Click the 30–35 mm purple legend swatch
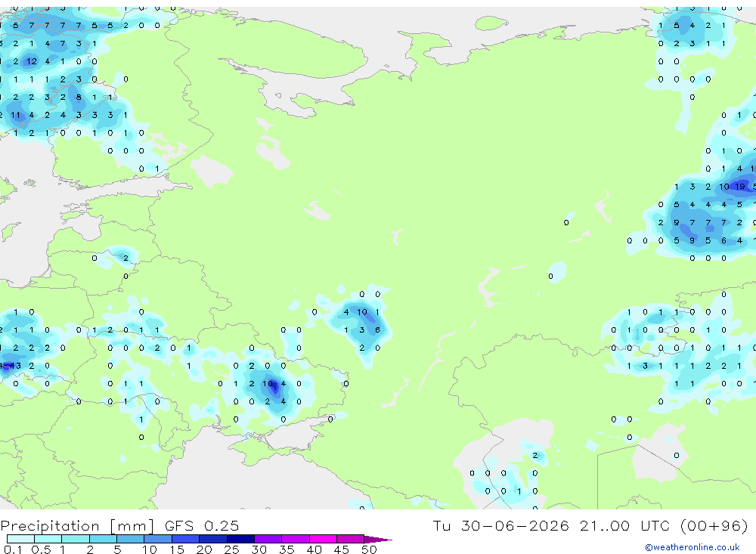The width and height of the screenshot is (756, 554). point(268,539)
